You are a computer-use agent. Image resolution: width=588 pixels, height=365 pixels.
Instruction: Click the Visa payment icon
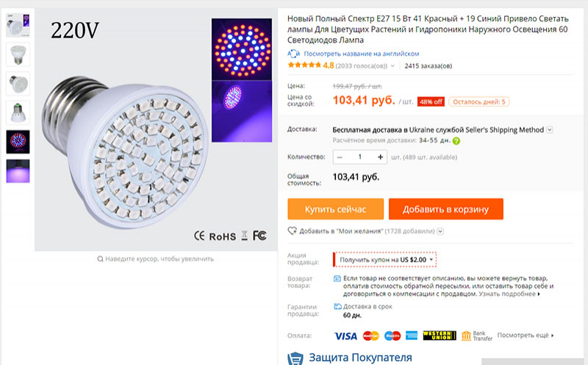coord(345,336)
